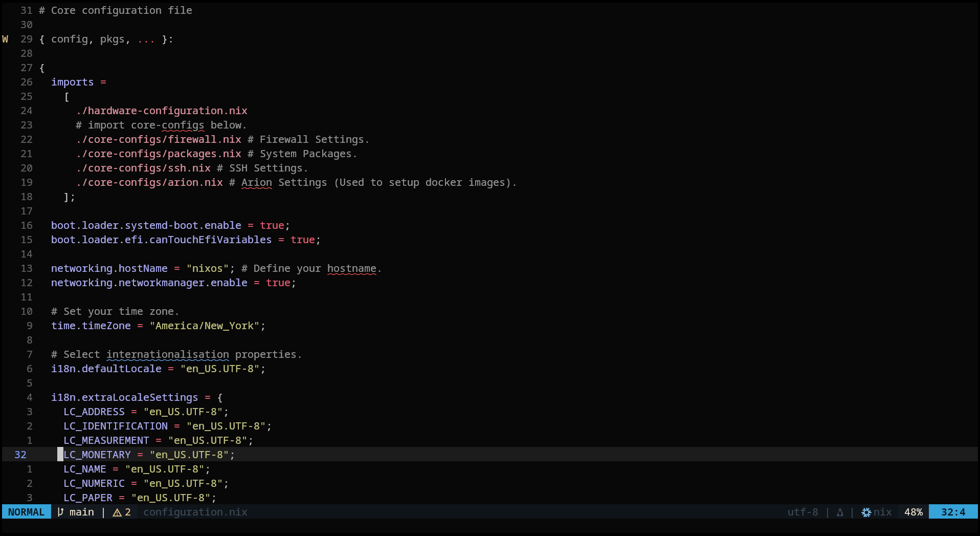Click the utf-8 encoding label
The width and height of the screenshot is (980, 536).
pyautogui.click(x=803, y=512)
